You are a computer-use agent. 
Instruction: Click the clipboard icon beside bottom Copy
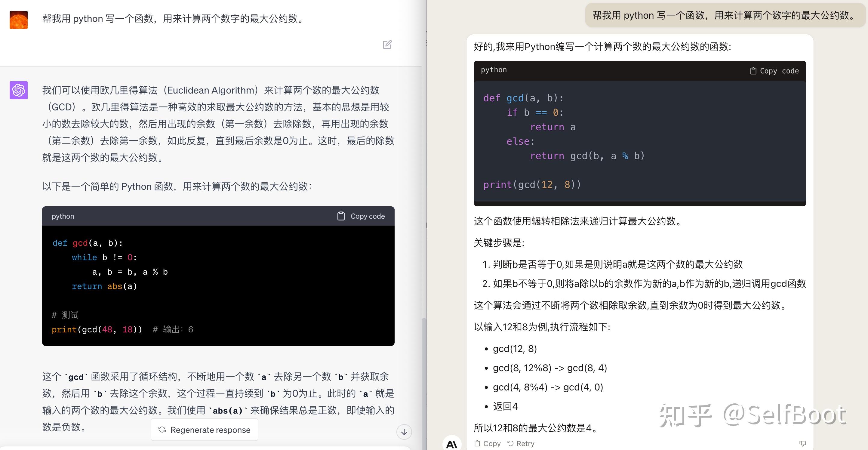[x=478, y=443]
